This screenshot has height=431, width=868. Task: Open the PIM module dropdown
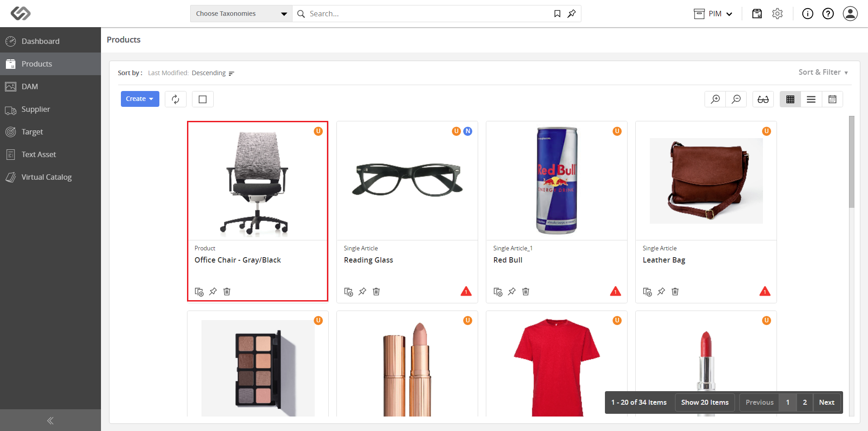pyautogui.click(x=713, y=14)
